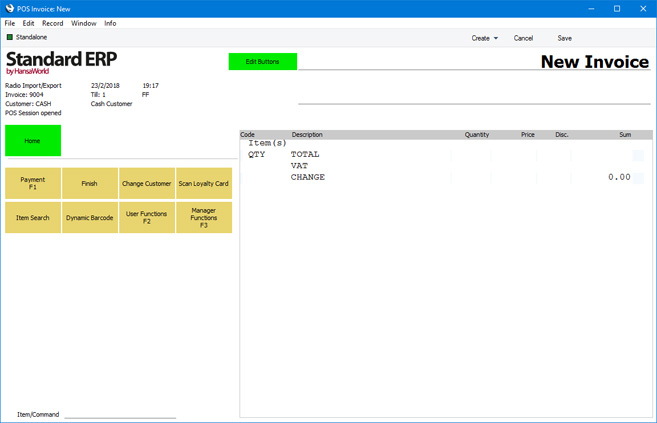Click the Item/Command input field
The width and height of the screenshot is (657, 423).
click(120, 414)
